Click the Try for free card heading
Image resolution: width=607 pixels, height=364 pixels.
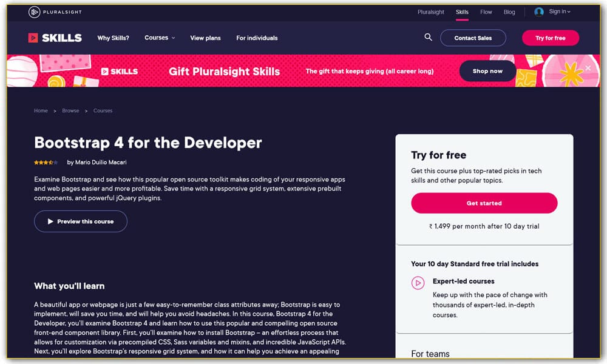tap(439, 155)
